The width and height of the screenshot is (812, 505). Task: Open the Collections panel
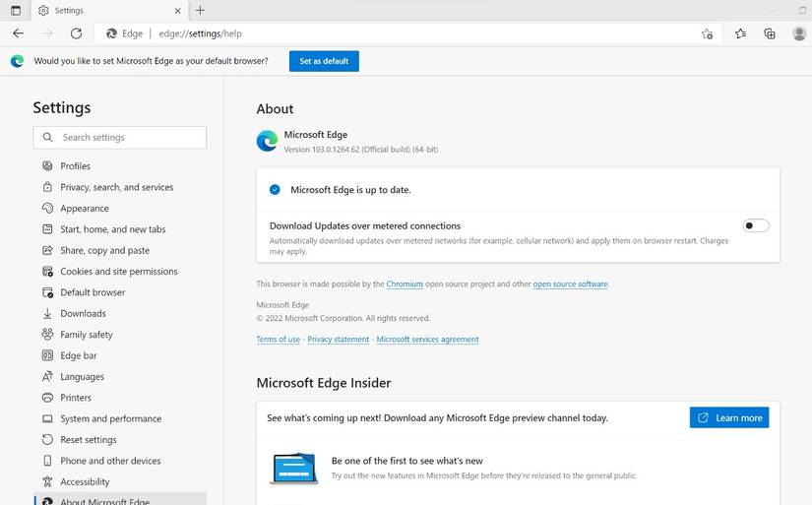(769, 33)
